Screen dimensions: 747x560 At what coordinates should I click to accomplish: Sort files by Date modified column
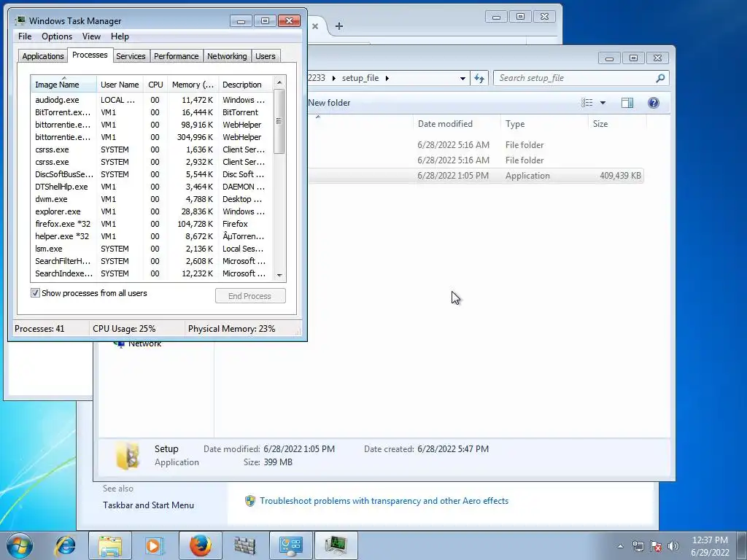coord(457,124)
